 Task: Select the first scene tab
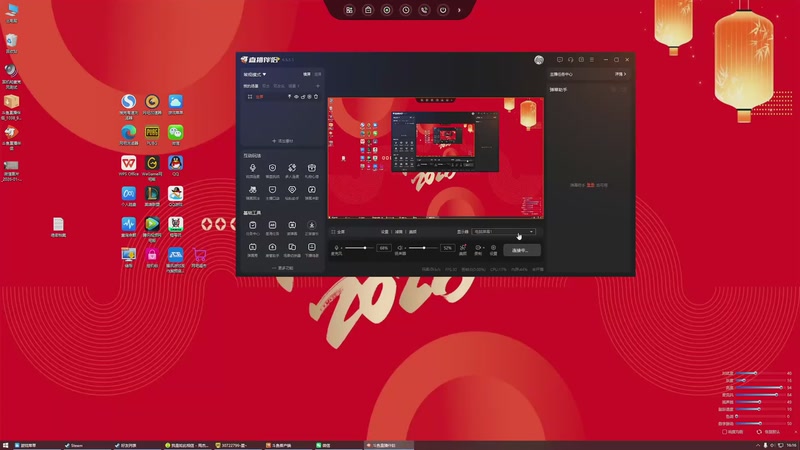(251, 86)
